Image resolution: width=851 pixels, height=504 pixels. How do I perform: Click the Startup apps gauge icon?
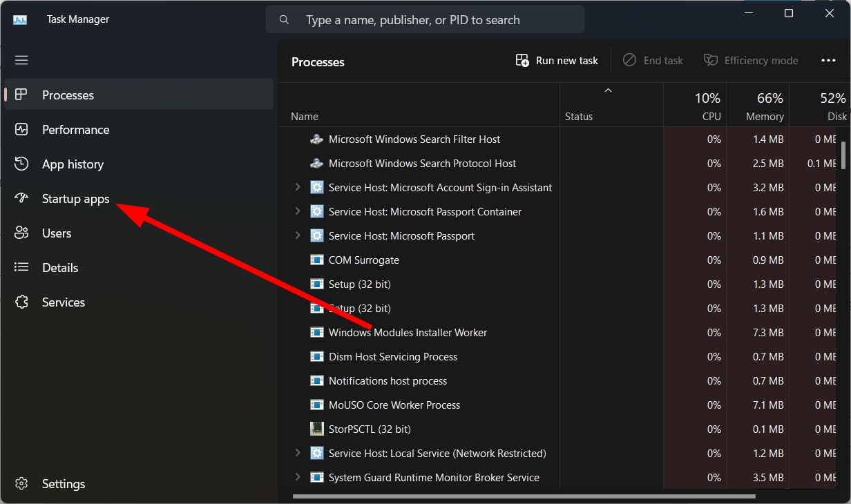tap(21, 198)
